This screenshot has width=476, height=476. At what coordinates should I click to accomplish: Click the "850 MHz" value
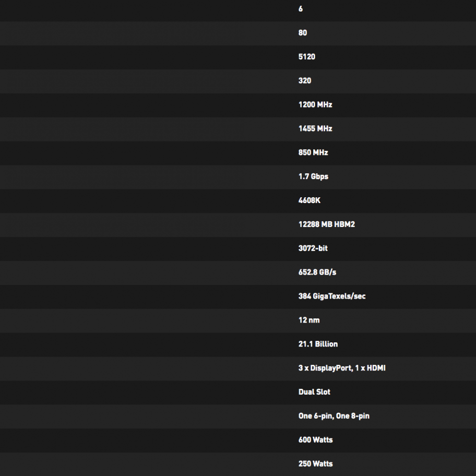tap(313, 153)
